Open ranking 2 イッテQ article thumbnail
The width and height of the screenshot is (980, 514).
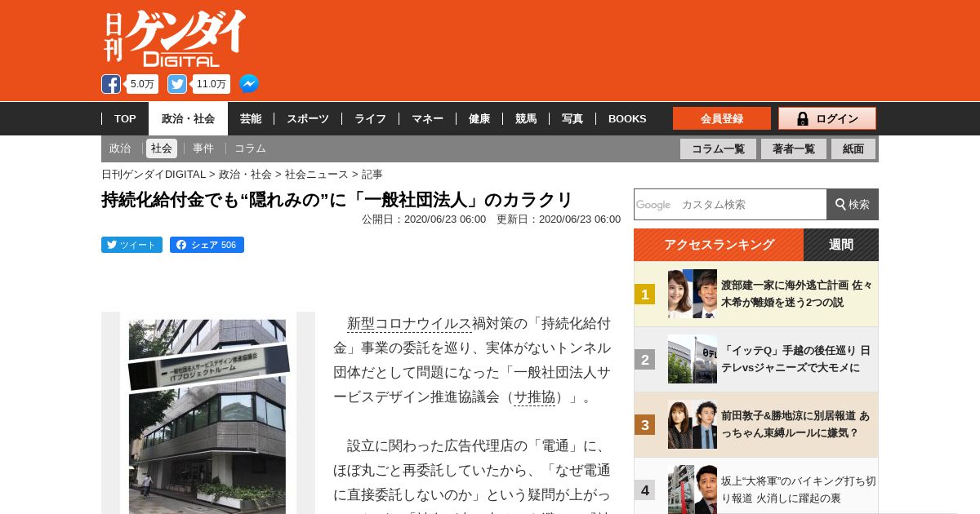pyautogui.click(x=693, y=359)
